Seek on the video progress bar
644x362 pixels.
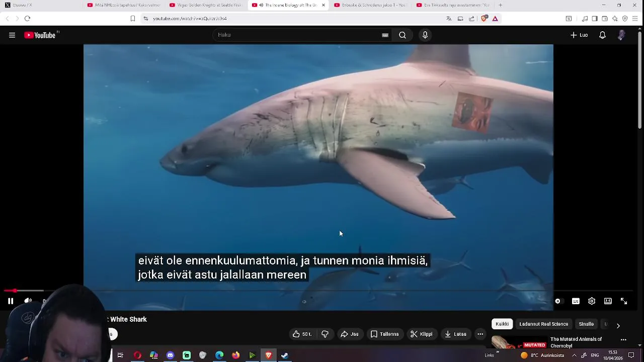click(318, 291)
